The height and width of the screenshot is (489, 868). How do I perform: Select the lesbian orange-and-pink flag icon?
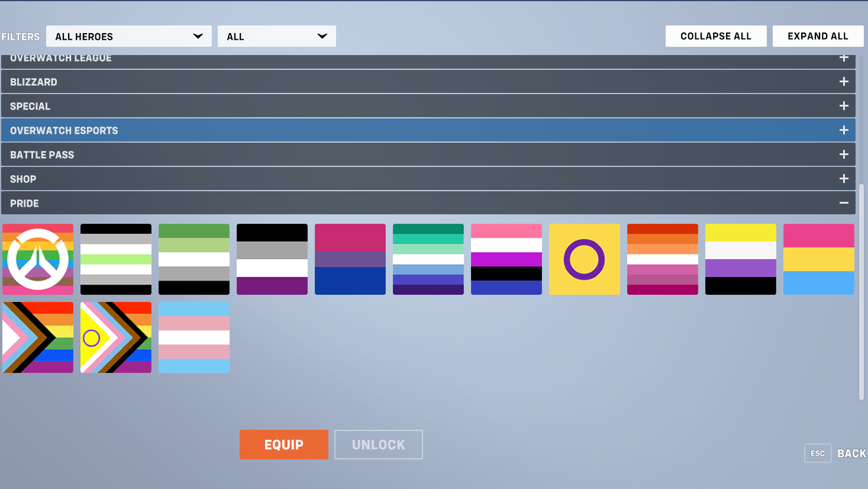point(663,259)
